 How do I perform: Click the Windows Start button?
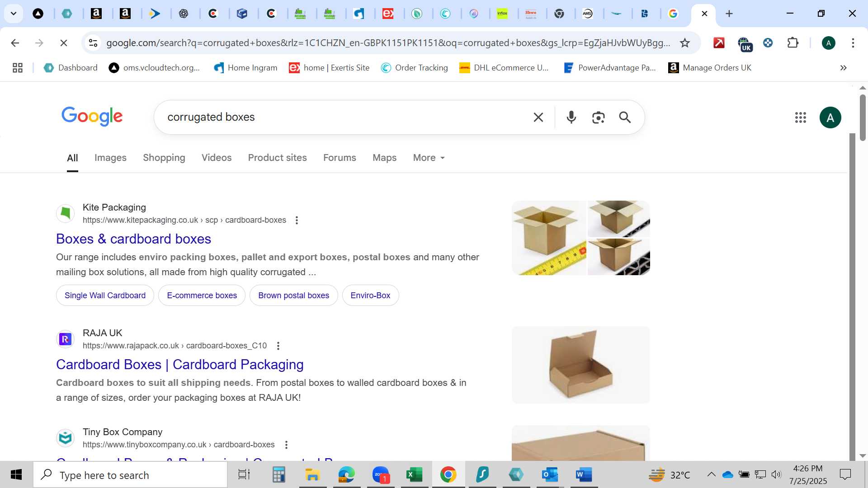16,475
